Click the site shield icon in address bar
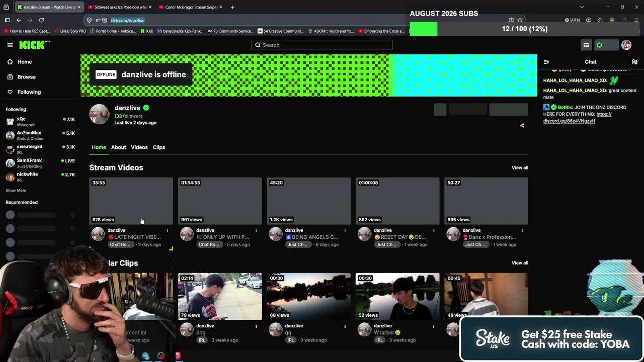Viewport: 644px width, 362px height. tap(89, 20)
